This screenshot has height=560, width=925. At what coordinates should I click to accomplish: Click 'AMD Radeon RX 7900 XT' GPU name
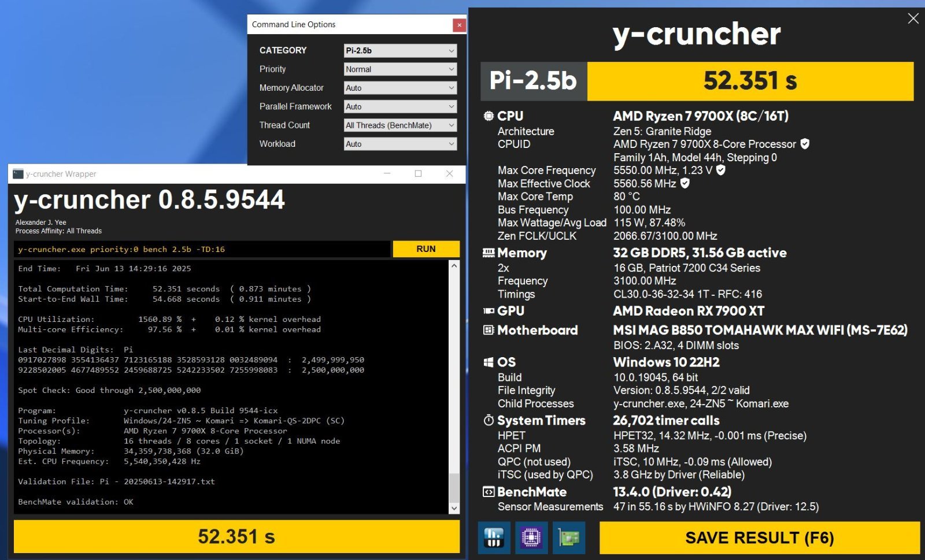[x=689, y=311]
